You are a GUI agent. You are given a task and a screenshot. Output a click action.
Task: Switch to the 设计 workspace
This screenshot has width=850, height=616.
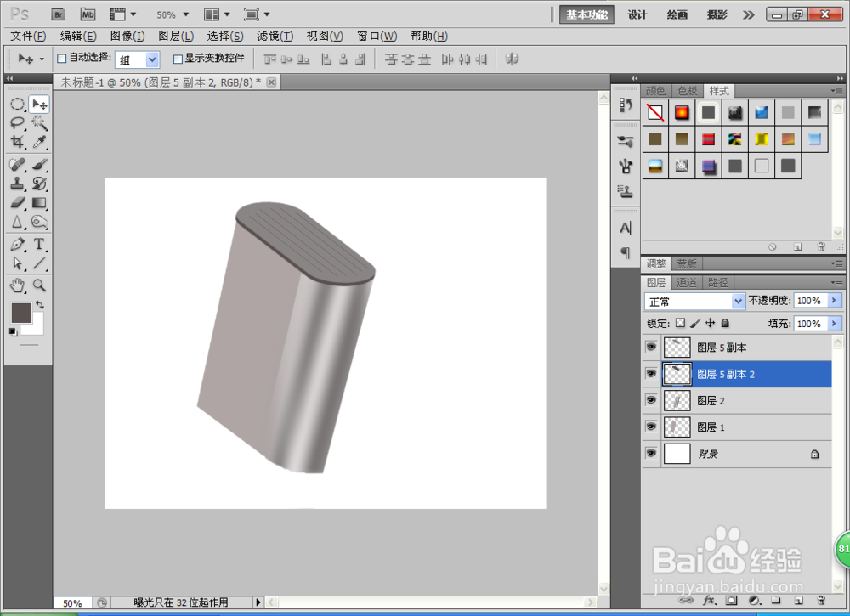tap(637, 14)
